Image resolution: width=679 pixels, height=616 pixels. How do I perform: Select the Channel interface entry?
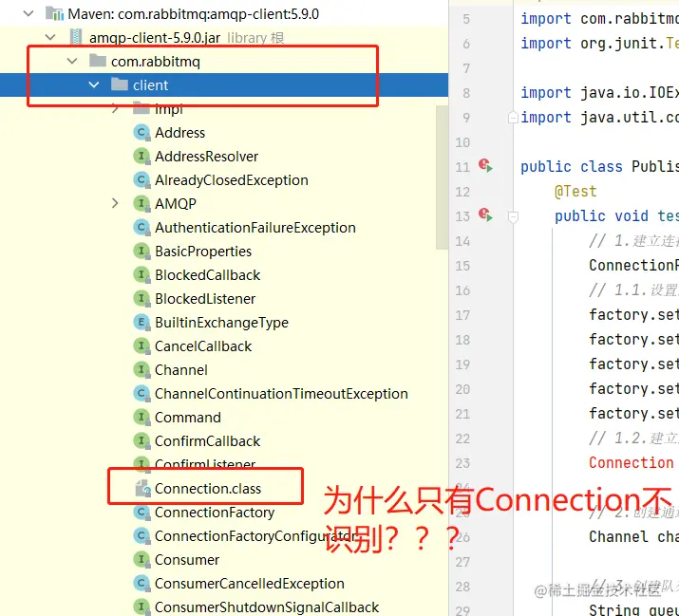[x=181, y=369]
